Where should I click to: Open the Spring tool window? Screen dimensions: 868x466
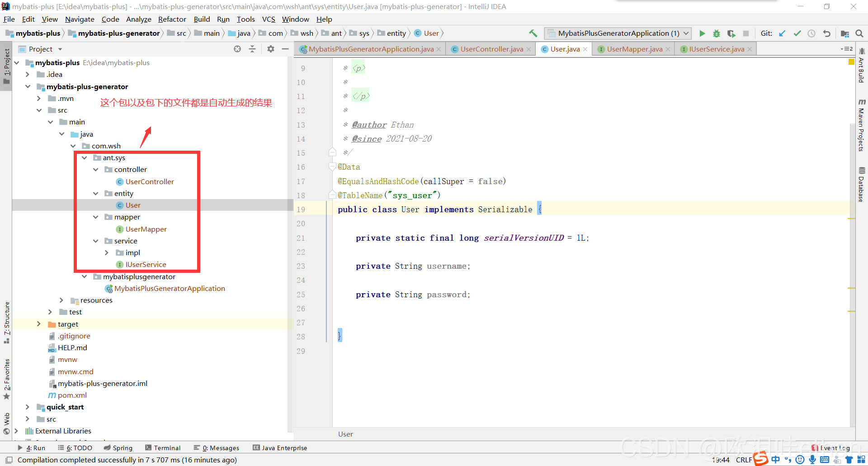tap(118, 448)
